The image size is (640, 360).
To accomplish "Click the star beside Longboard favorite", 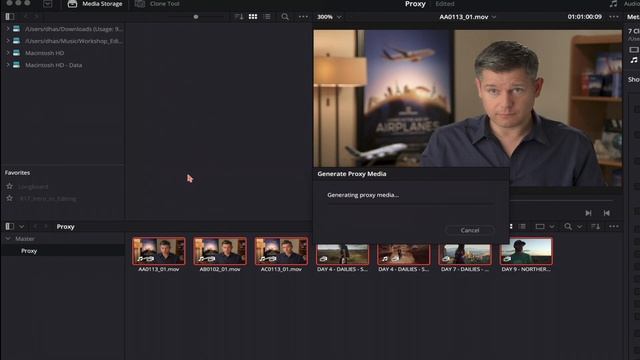I will click(x=9, y=186).
